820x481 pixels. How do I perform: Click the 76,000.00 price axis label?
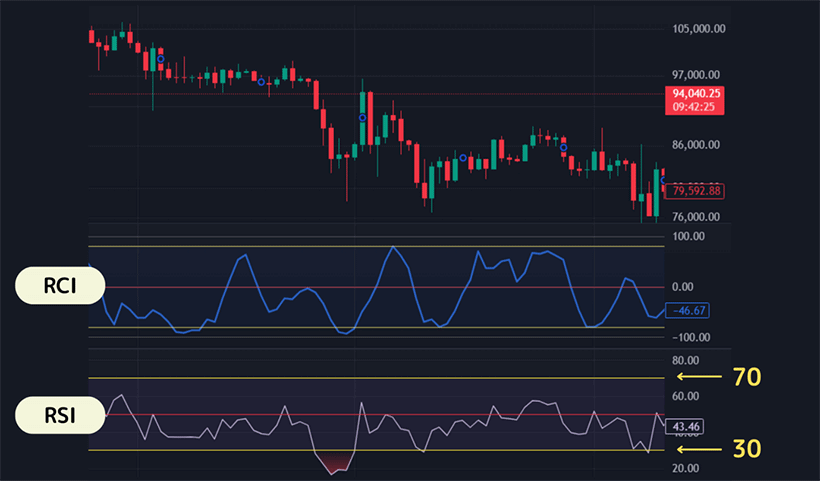tap(698, 217)
